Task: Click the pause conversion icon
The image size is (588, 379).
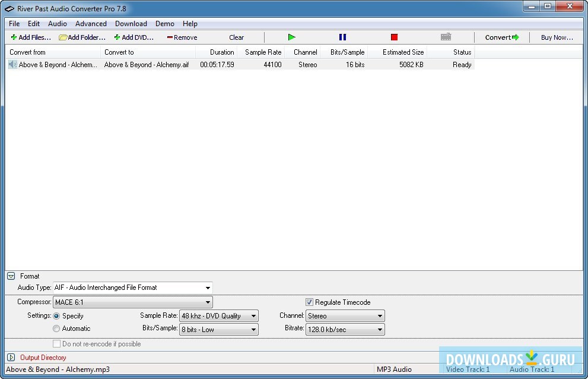Action: (x=342, y=37)
